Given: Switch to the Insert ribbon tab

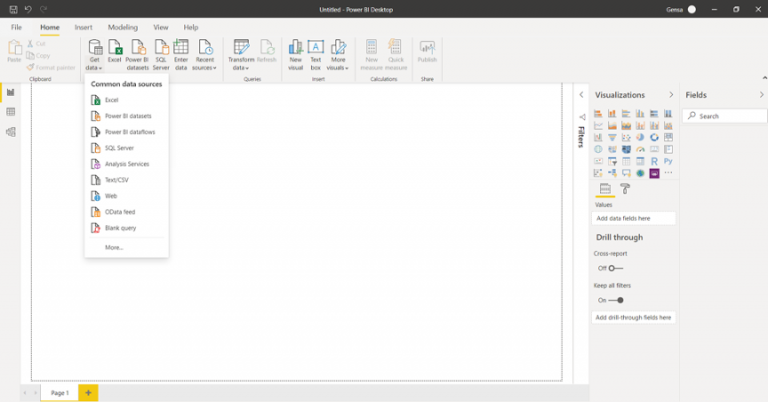Looking at the screenshot, I should (83, 27).
